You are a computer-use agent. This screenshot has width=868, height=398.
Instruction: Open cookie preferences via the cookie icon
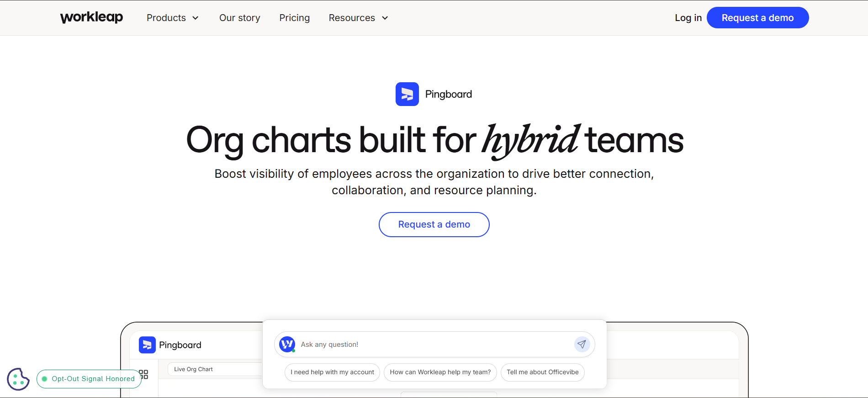point(18,379)
